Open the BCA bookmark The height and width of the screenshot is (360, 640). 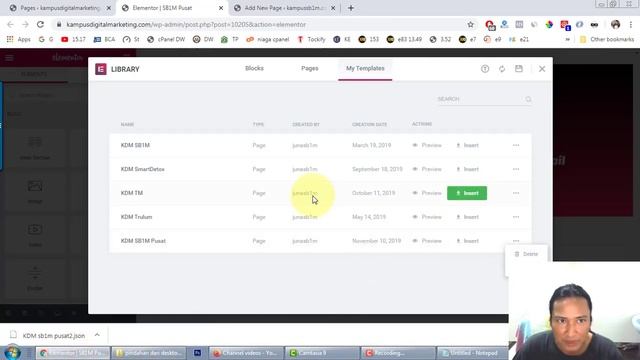(104, 39)
